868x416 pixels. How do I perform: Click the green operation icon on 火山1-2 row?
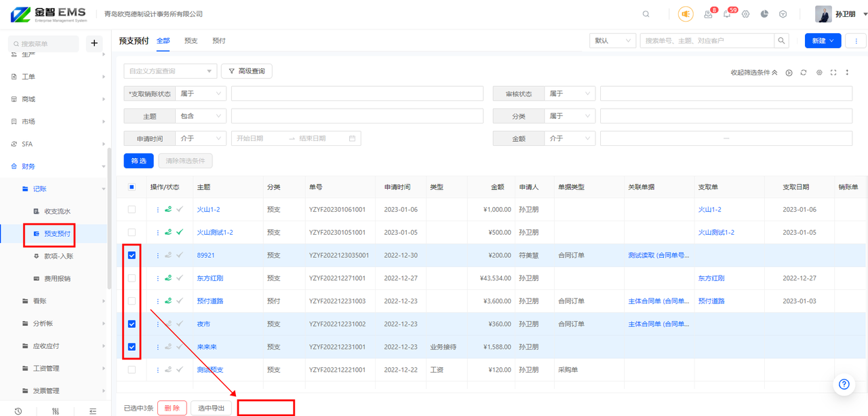(x=168, y=210)
